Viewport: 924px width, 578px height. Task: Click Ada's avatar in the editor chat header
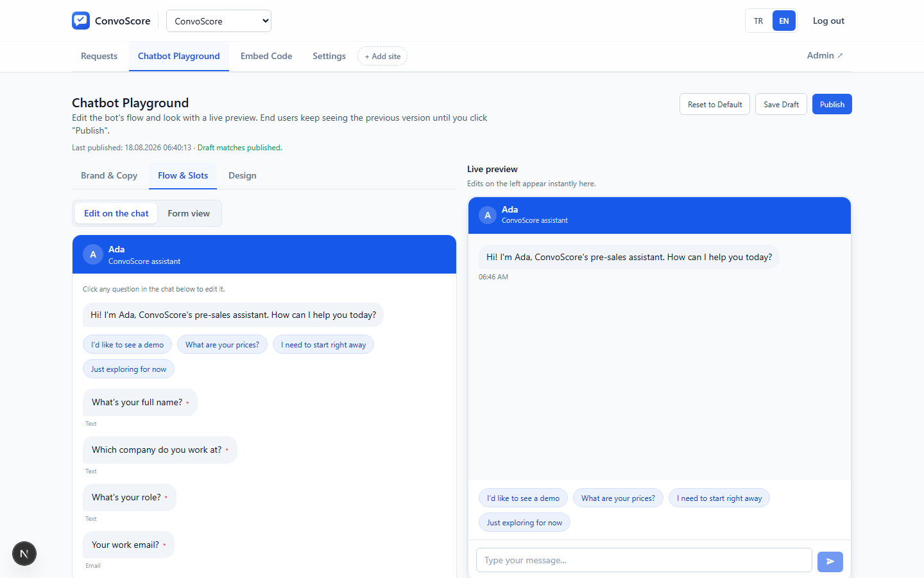93,254
